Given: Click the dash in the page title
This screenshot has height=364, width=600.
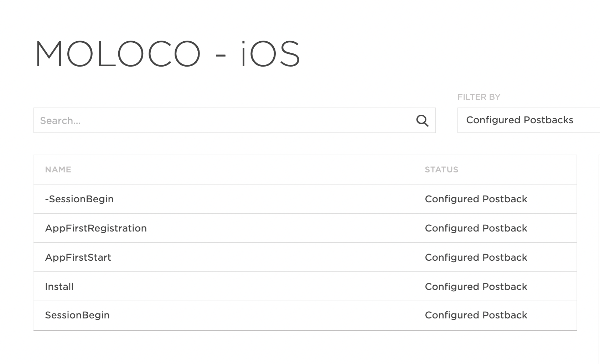Looking at the screenshot, I should (x=221, y=56).
